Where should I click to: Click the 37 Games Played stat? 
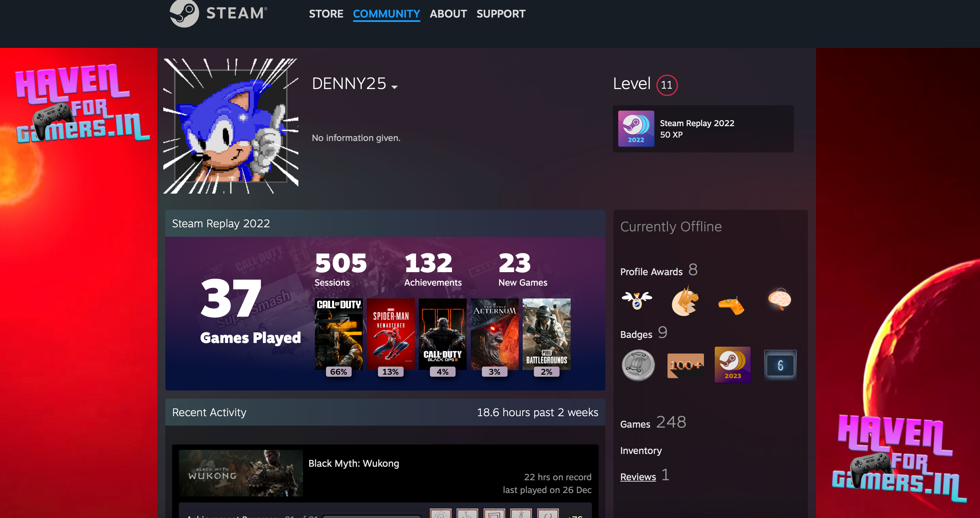[250, 312]
